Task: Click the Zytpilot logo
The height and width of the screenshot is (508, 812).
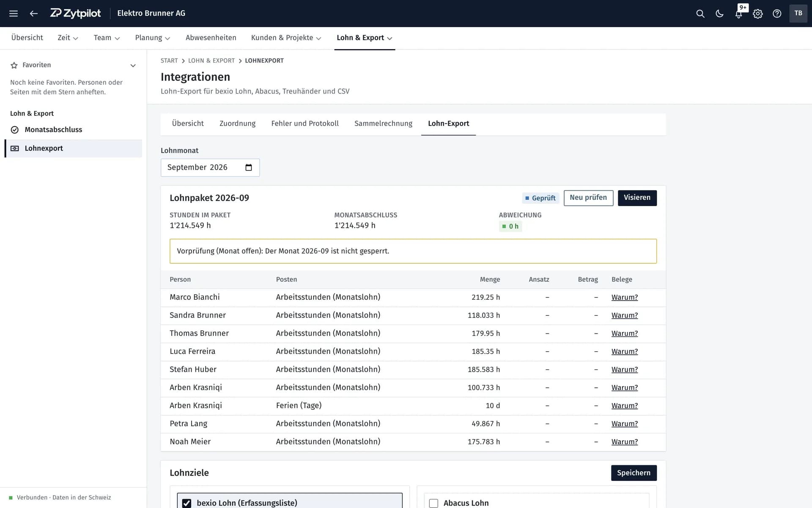Action: (x=75, y=14)
